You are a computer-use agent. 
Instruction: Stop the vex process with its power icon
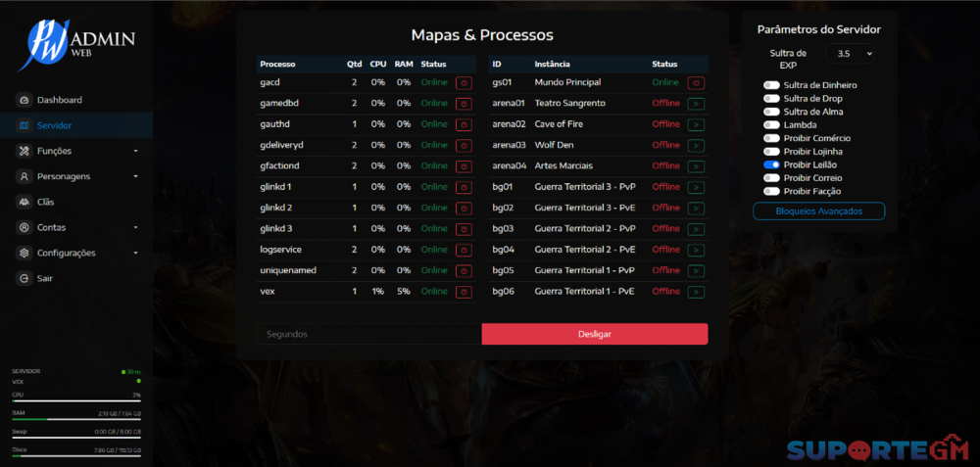pos(464,292)
